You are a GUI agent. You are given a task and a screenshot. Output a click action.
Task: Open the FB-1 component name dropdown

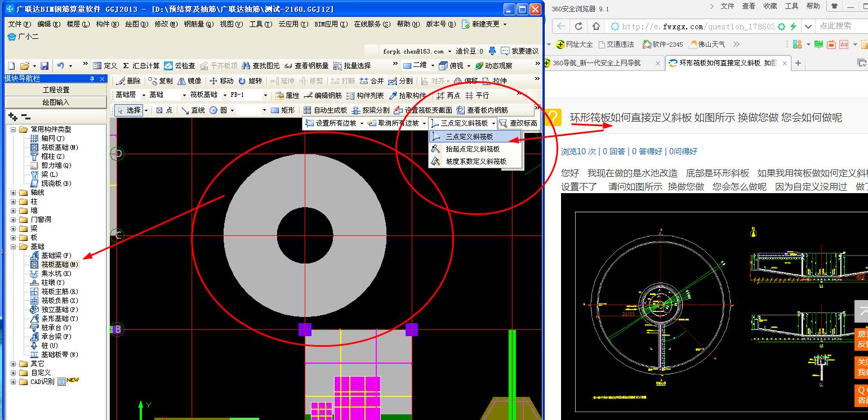(x=265, y=96)
